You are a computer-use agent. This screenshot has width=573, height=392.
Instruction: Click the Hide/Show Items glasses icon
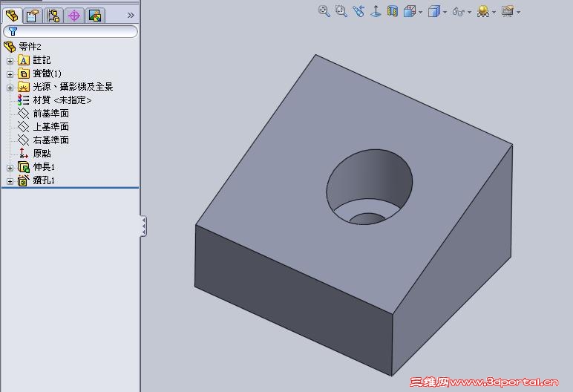(x=458, y=12)
